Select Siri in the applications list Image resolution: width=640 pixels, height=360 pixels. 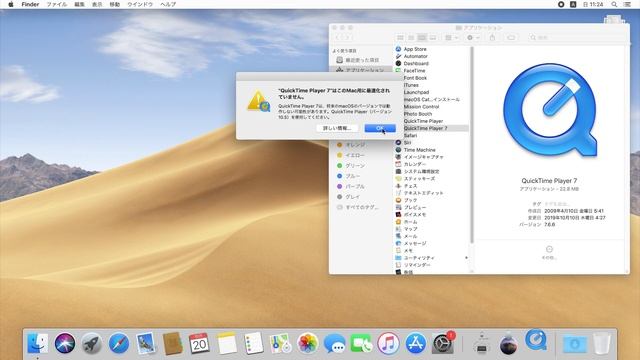pyautogui.click(x=407, y=142)
